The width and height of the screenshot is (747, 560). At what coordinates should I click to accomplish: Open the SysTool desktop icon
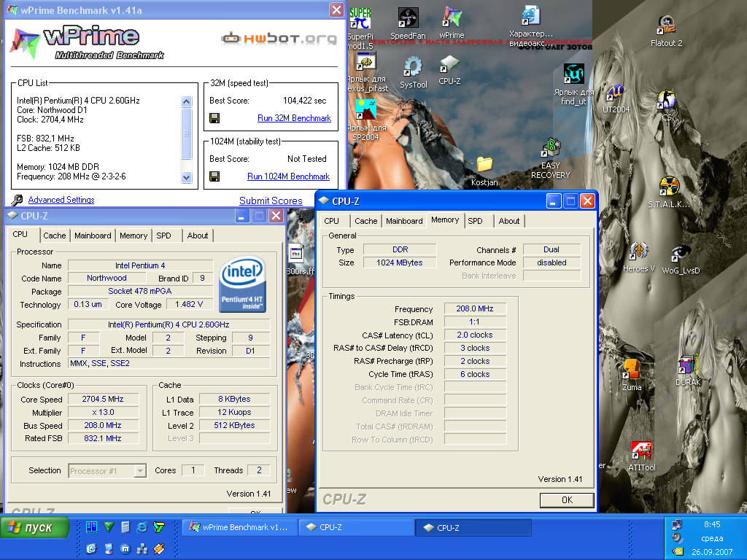tap(413, 68)
